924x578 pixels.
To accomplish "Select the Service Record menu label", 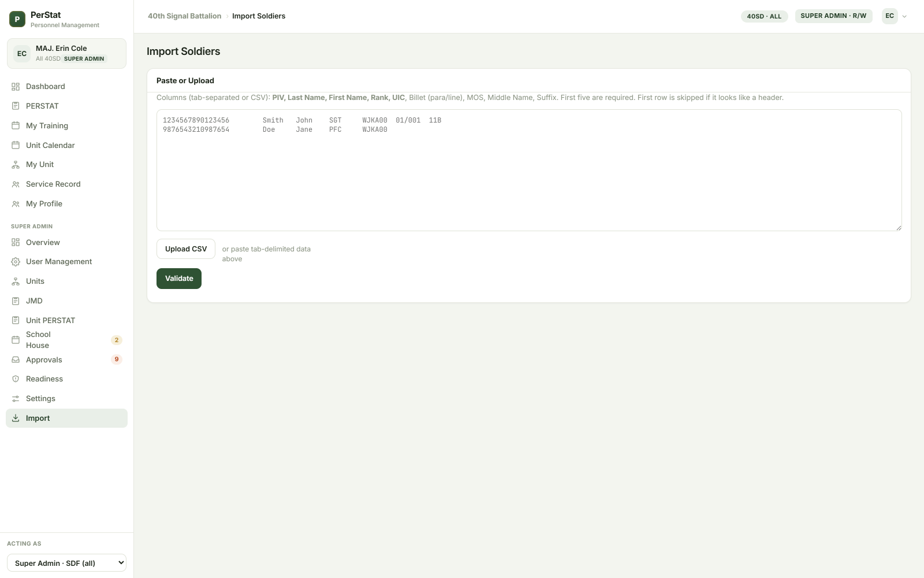I will [x=53, y=184].
